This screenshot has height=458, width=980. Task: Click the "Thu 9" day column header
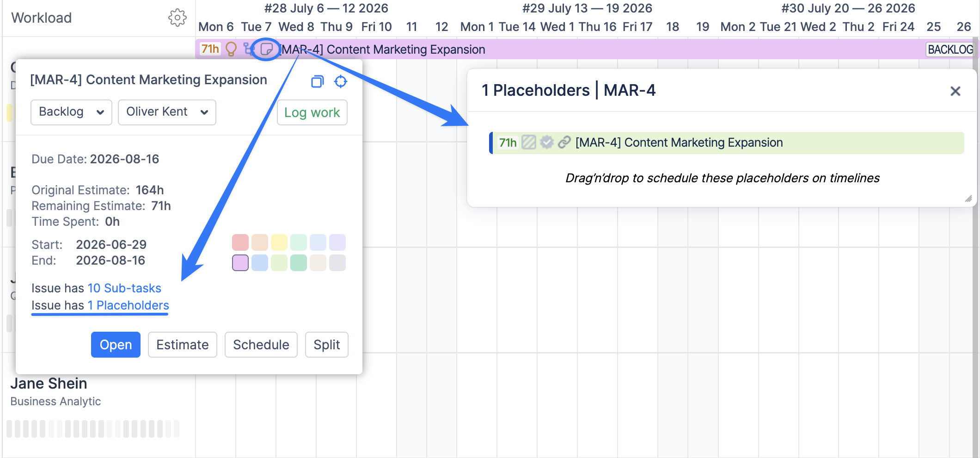click(337, 27)
